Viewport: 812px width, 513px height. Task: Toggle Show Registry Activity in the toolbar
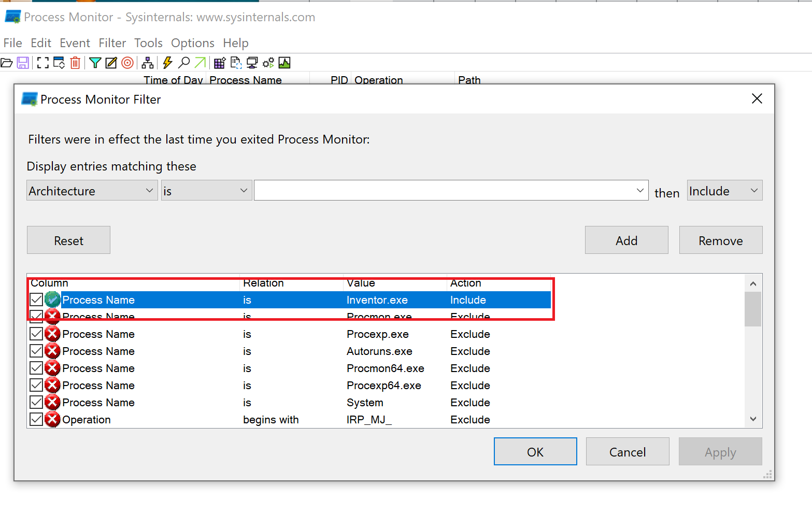coord(220,62)
